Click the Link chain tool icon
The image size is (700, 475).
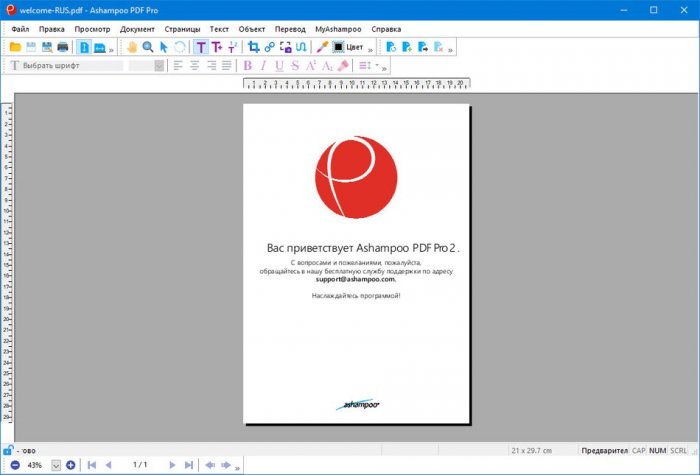point(269,47)
